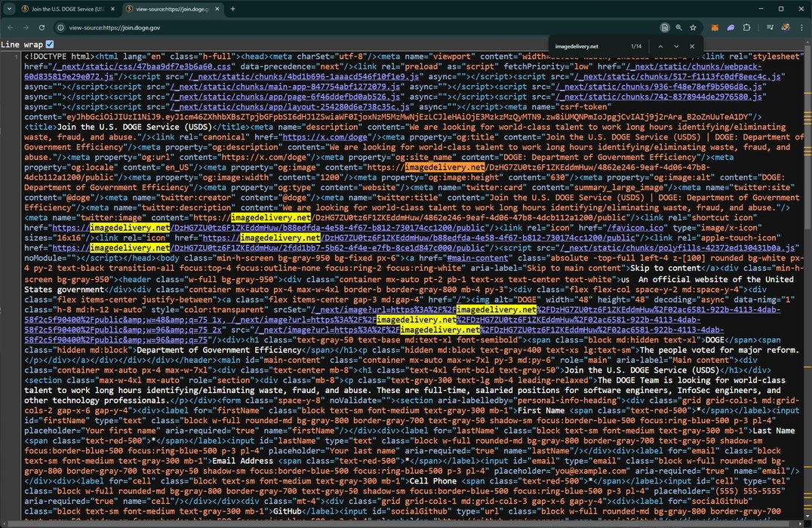Open the 517-f1113fc0df8eec4c.js script link
Viewport: 812px width, 528px height.
coord(679,77)
